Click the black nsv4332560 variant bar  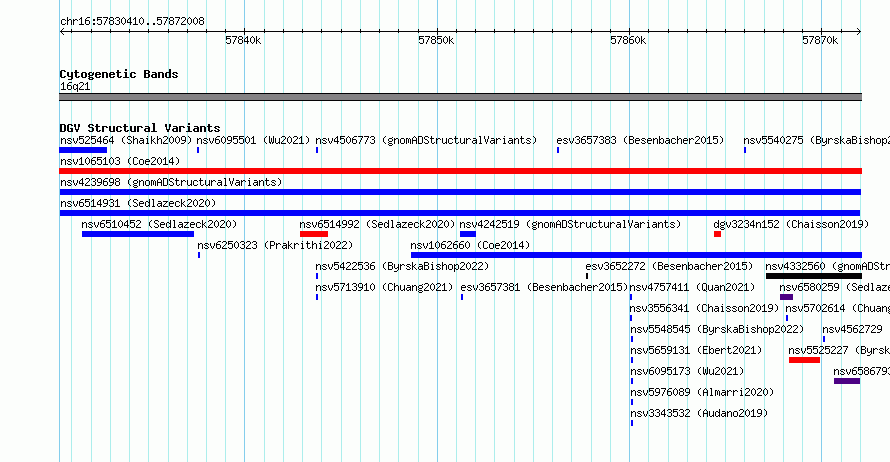click(813, 276)
